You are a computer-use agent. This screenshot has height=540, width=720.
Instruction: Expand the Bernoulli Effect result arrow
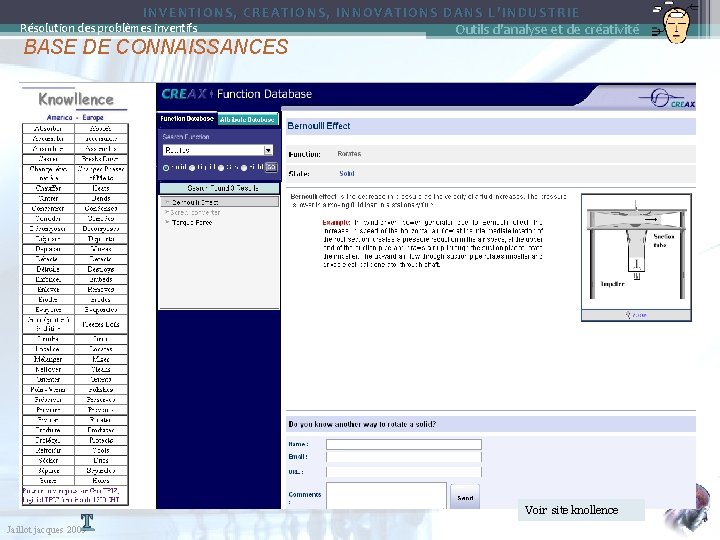pyautogui.click(x=167, y=202)
